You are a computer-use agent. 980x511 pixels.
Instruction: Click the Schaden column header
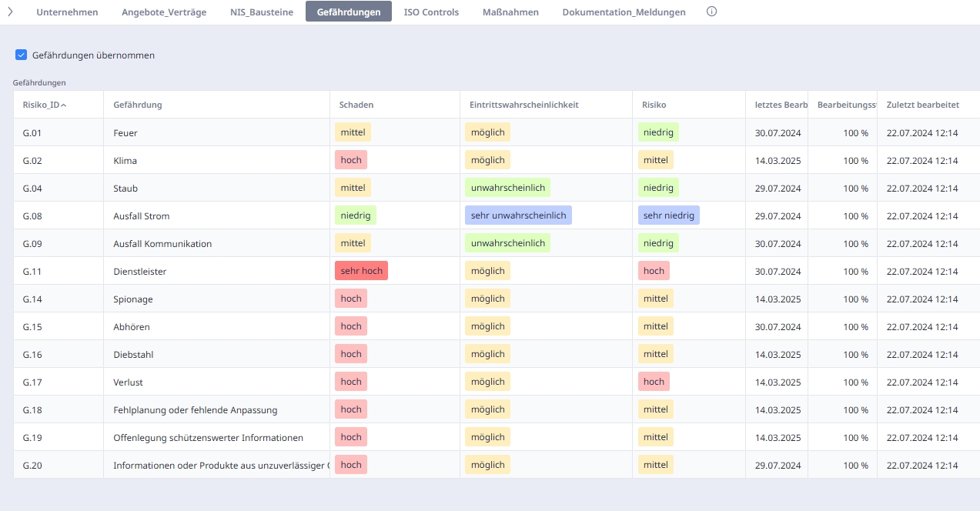point(356,105)
